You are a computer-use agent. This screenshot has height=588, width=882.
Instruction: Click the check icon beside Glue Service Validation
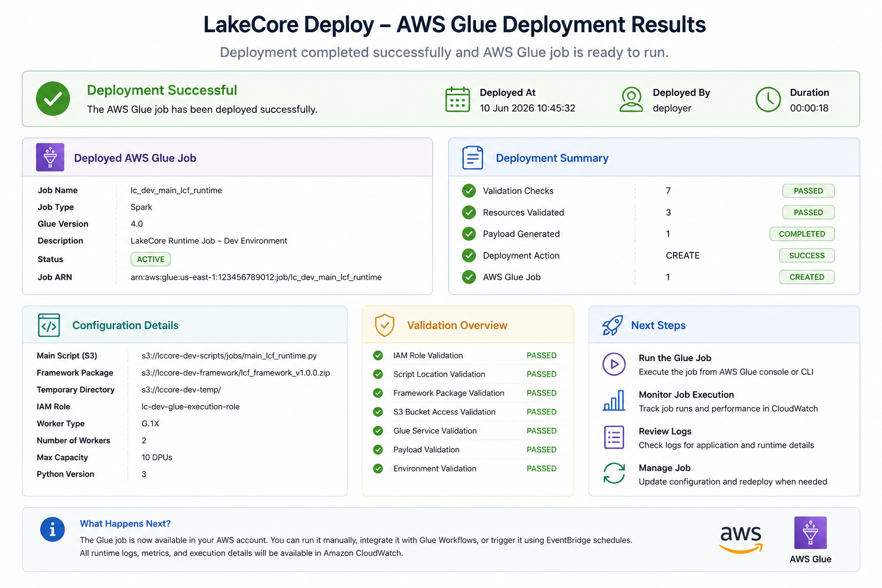(x=378, y=431)
